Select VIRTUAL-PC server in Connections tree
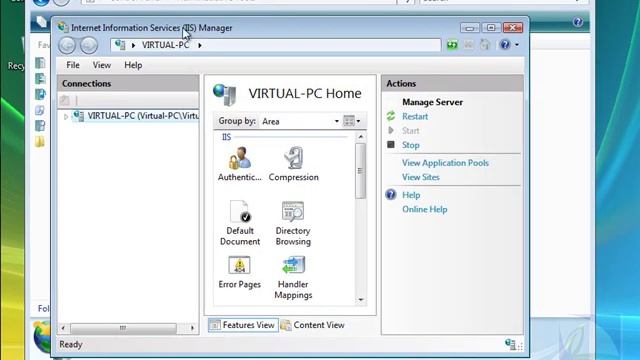This screenshot has height=360, width=640. tap(136, 116)
